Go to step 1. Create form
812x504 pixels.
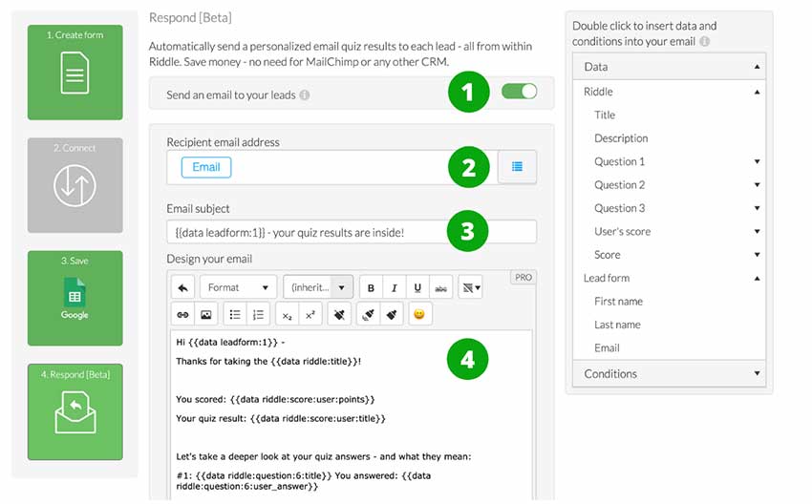tap(75, 73)
